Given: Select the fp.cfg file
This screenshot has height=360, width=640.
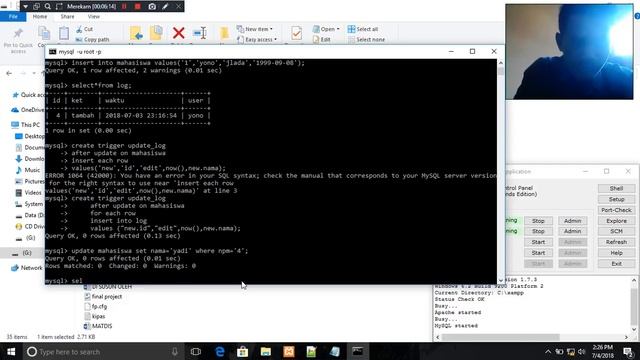Looking at the screenshot, I should click(x=96, y=307).
